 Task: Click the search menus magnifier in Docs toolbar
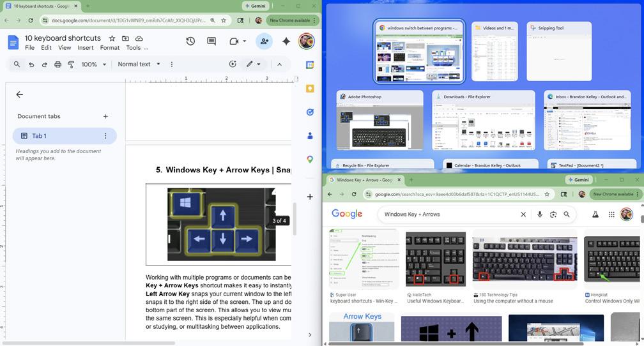17,64
